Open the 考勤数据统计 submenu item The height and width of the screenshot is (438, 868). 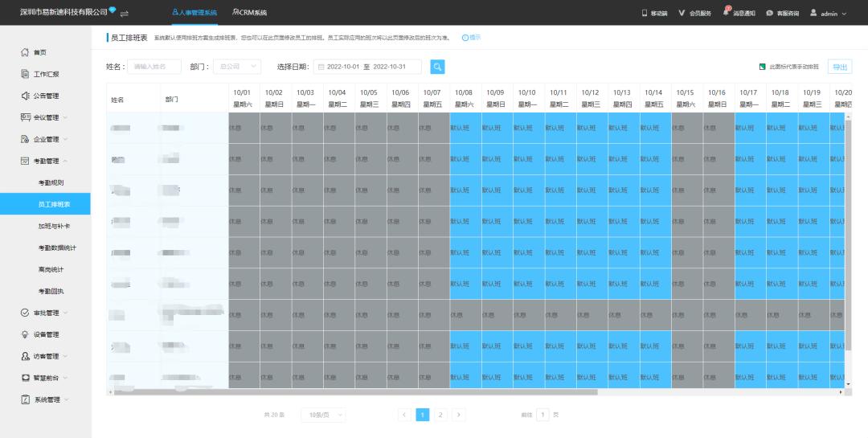[x=58, y=248]
